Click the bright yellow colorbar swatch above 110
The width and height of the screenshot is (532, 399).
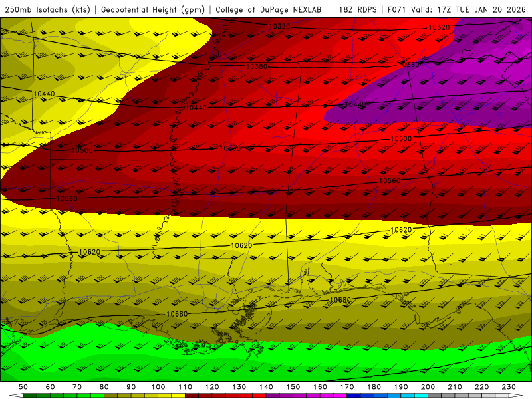pos(178,396)
